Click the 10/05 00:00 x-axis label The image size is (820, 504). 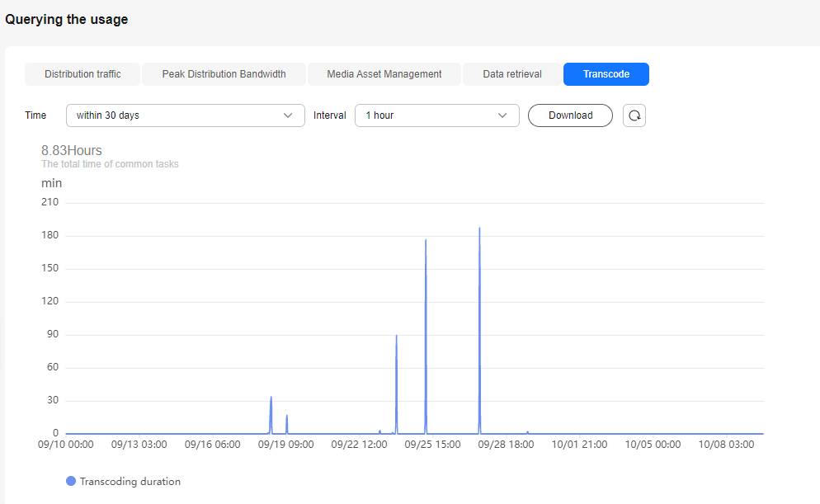pyautogui.click(x=653, y=445)
